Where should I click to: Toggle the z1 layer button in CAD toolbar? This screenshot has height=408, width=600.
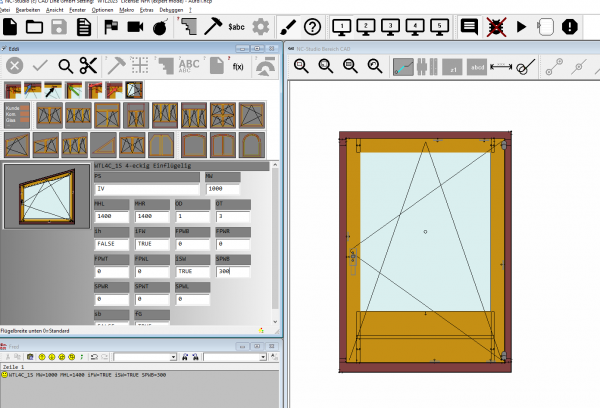pos(452,68)
